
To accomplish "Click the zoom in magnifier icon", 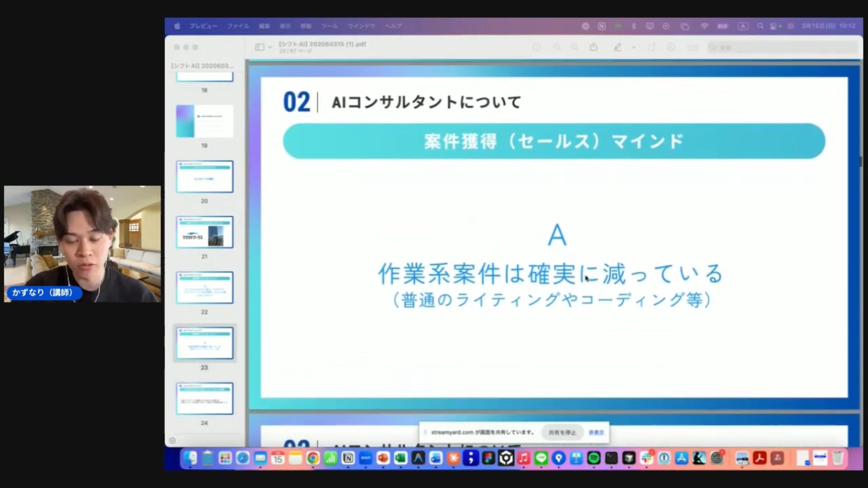I will click(575, 47).
